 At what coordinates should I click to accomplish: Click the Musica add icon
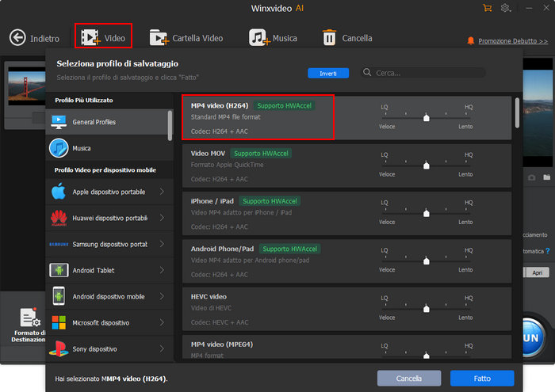tap(258, 37)
